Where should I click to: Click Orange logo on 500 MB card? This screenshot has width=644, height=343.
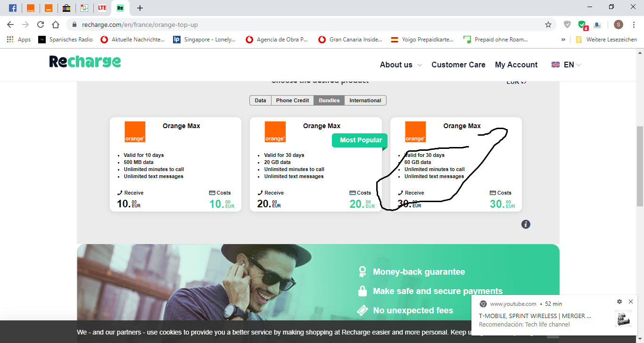pyautogui.click(x=135, y=132)
